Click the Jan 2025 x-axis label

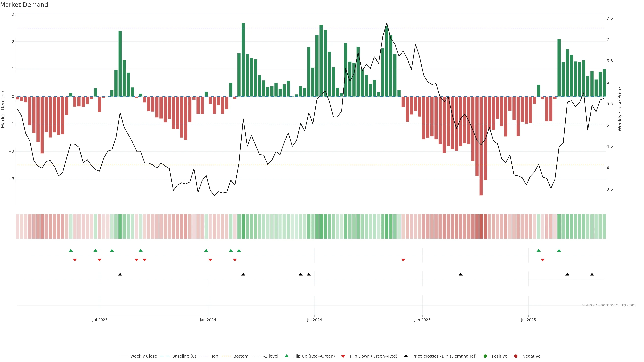[422, 320]
